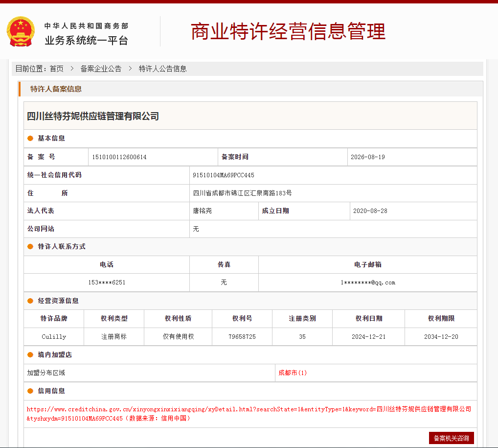Click the 公司网站 label
Viewport: 498px width, 448px height.
41,229
